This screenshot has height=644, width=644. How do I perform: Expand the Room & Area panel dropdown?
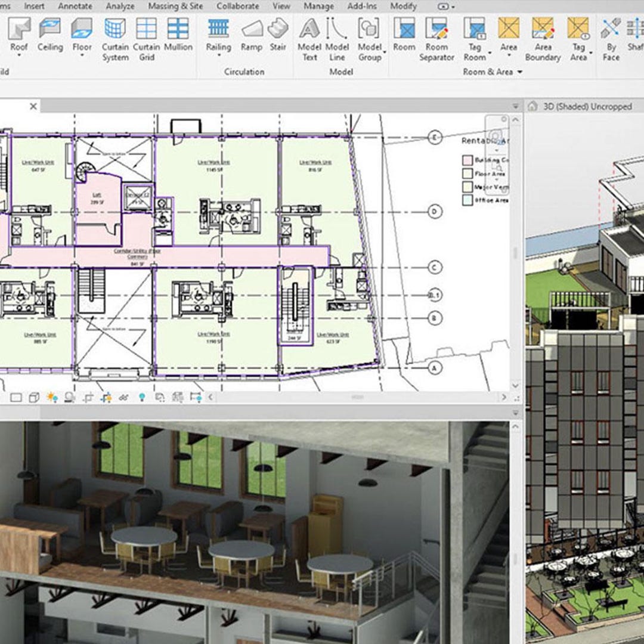point(520,72)
